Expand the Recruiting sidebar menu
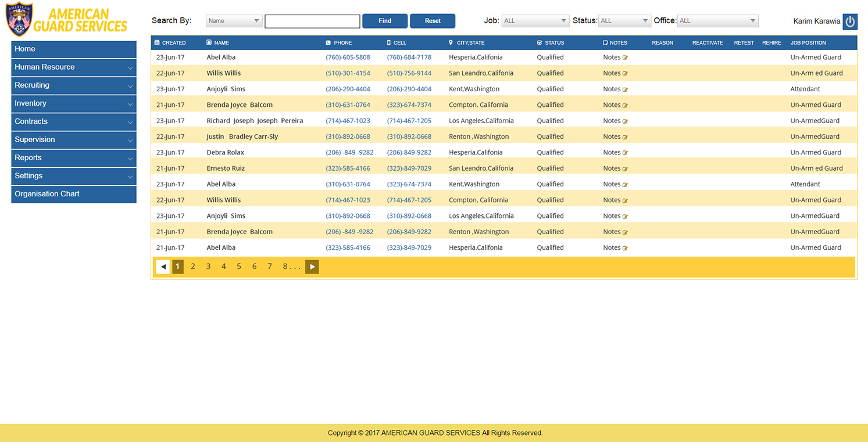 tap(74, 85)
